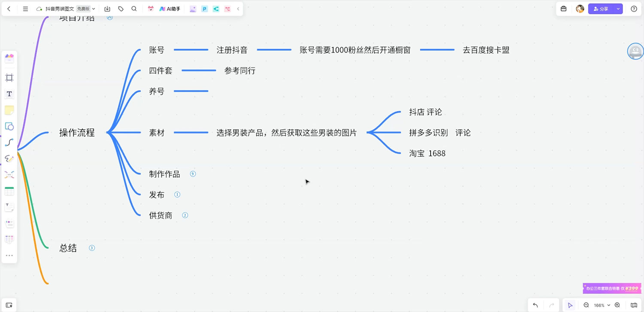Select the Connector line tool
644x312 pixels.
coord(9,142)
